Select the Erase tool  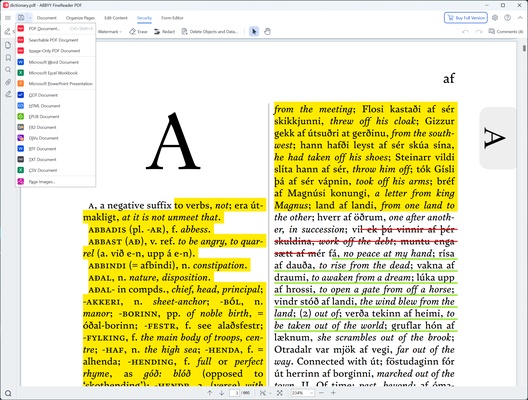[138, 32]
